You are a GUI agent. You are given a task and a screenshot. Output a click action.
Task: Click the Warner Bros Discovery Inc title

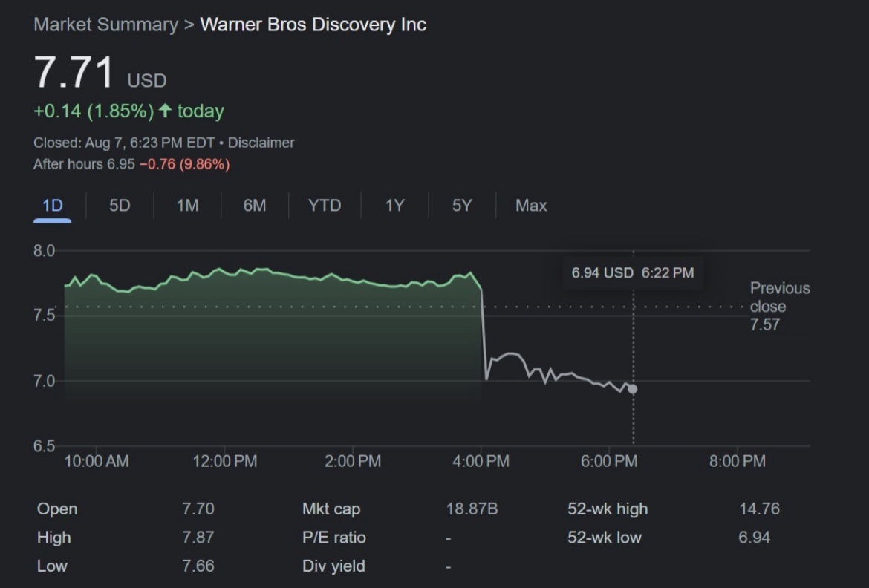pos(313,24)
